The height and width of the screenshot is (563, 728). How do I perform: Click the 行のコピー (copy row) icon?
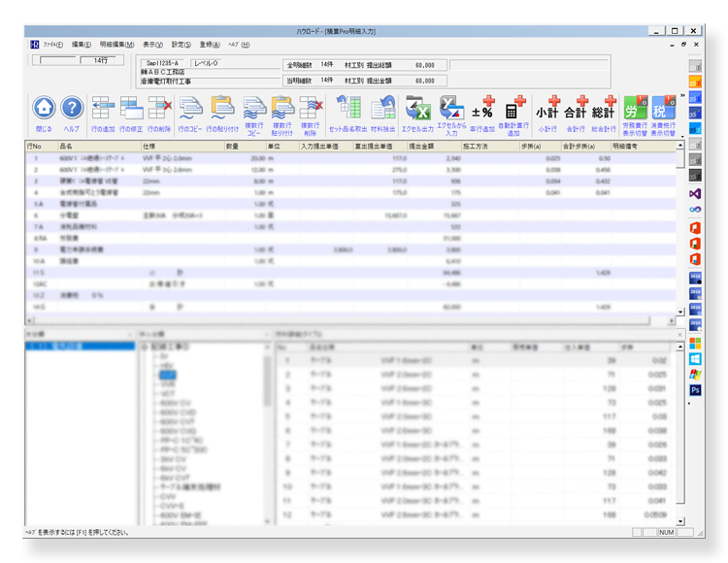pos(191,108)
